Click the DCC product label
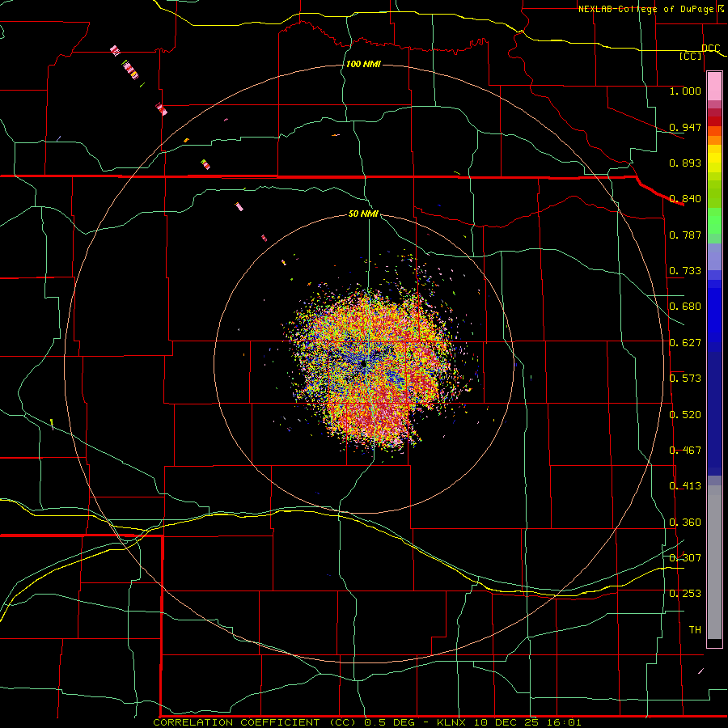The image size is (728, 728). [710, 48]
